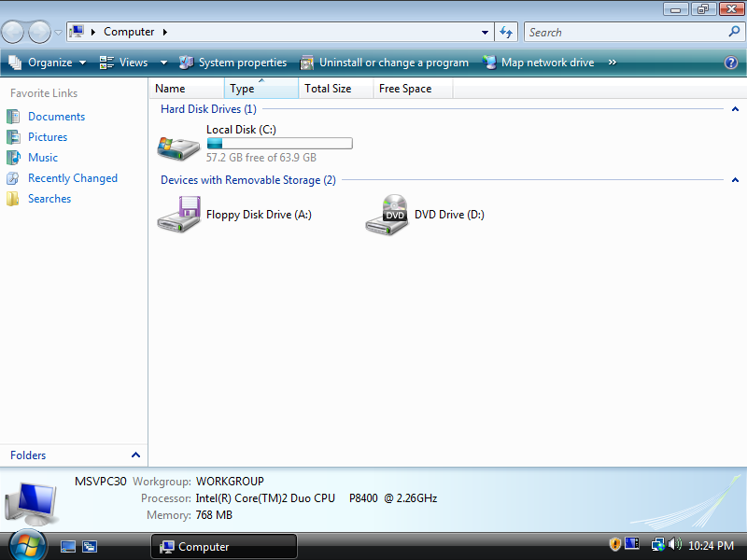Expand the Folders pane

click(135, 455)
